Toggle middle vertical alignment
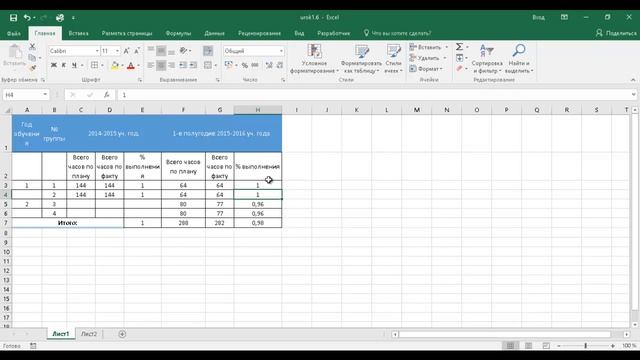The image size is (640, 360). point(161,51)
